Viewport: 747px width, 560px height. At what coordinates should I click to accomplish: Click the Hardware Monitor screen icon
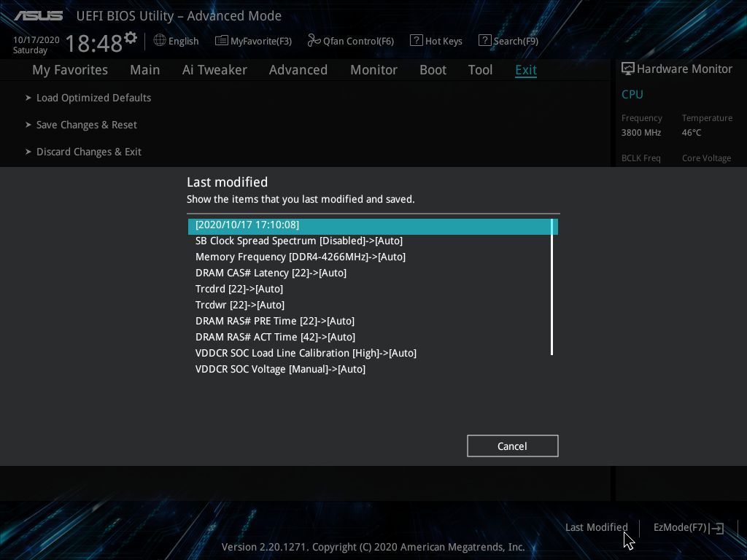[x=628, y=69]
